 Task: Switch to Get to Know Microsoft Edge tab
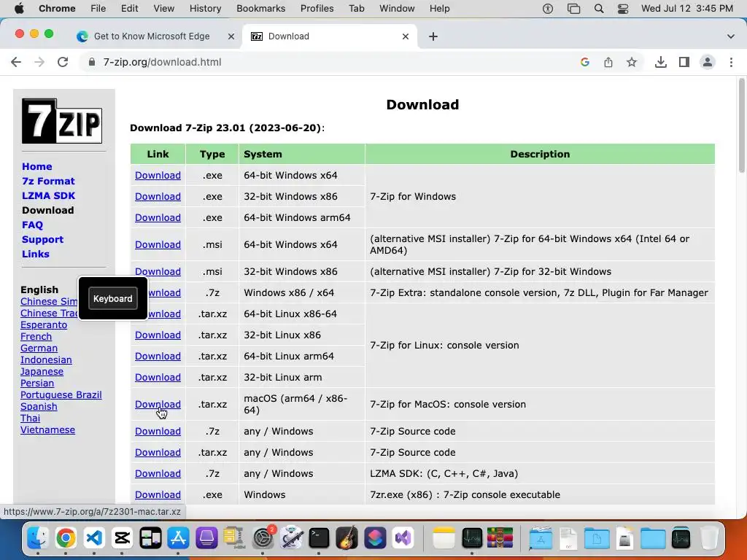click(x=156, y=36)
